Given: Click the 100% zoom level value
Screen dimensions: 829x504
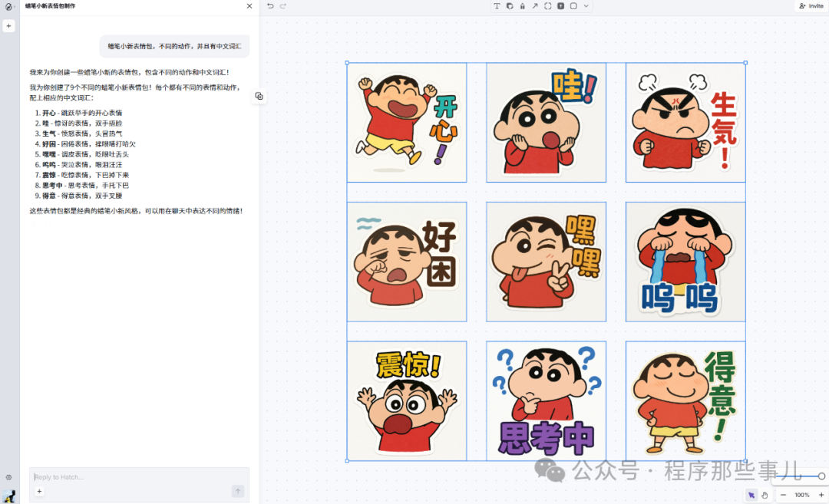Looking at the screenshot, I should [x=802, y=495].
